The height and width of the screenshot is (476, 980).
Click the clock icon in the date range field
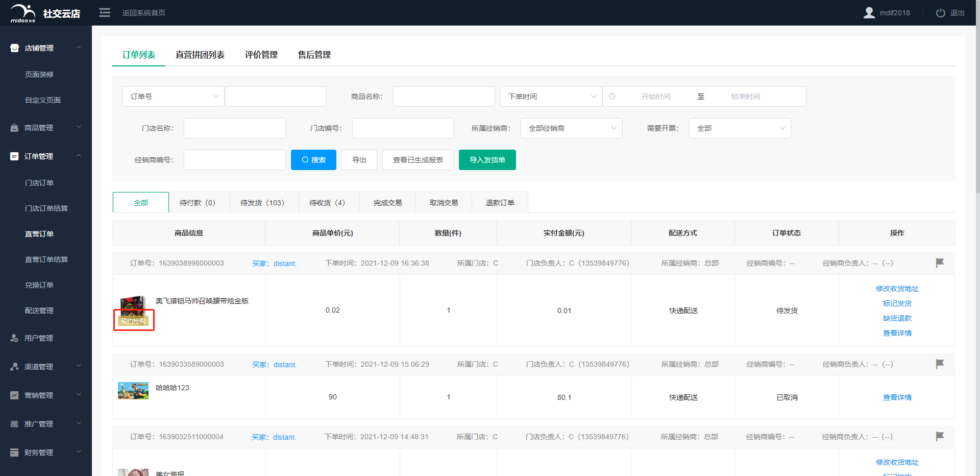point(612,97)
